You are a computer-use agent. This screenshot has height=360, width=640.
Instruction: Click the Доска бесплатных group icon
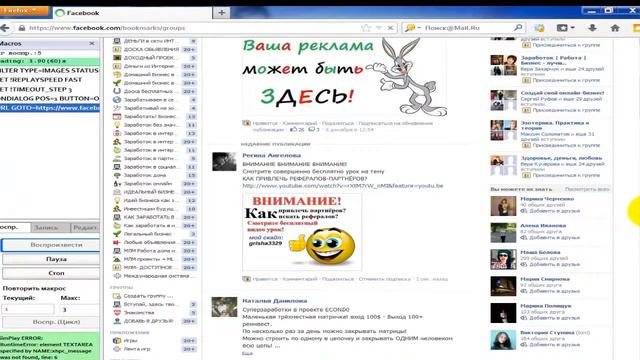(117, 91)
